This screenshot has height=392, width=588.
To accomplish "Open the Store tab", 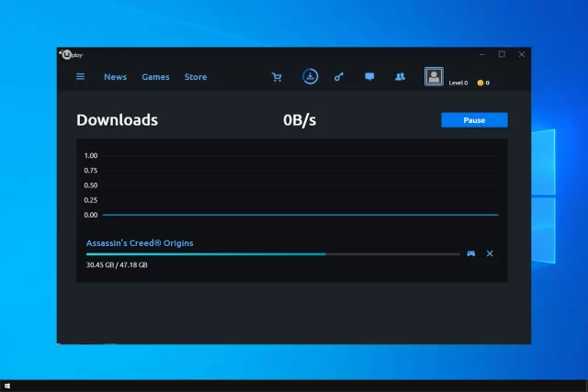I will tap(196, 77).
